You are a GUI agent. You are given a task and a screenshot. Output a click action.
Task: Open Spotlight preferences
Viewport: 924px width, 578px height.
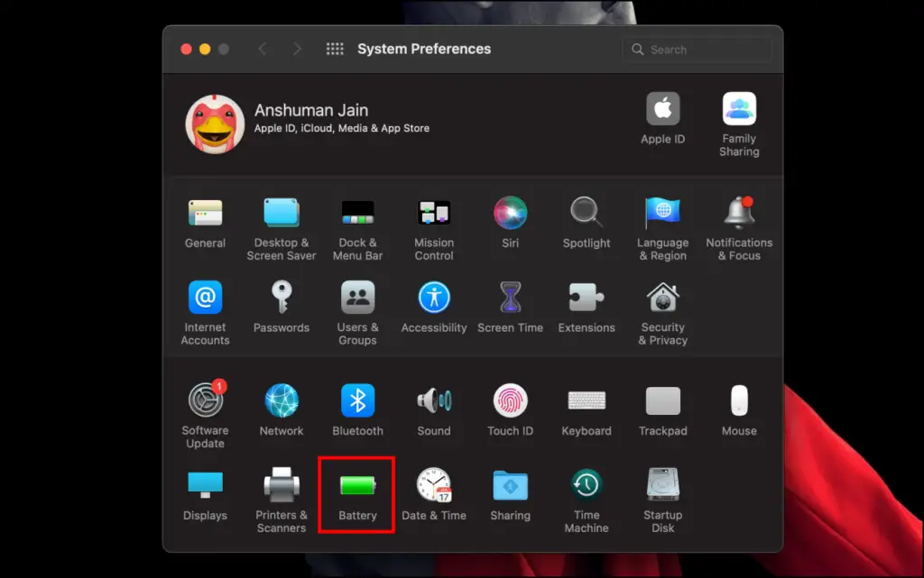coord(587,213)
